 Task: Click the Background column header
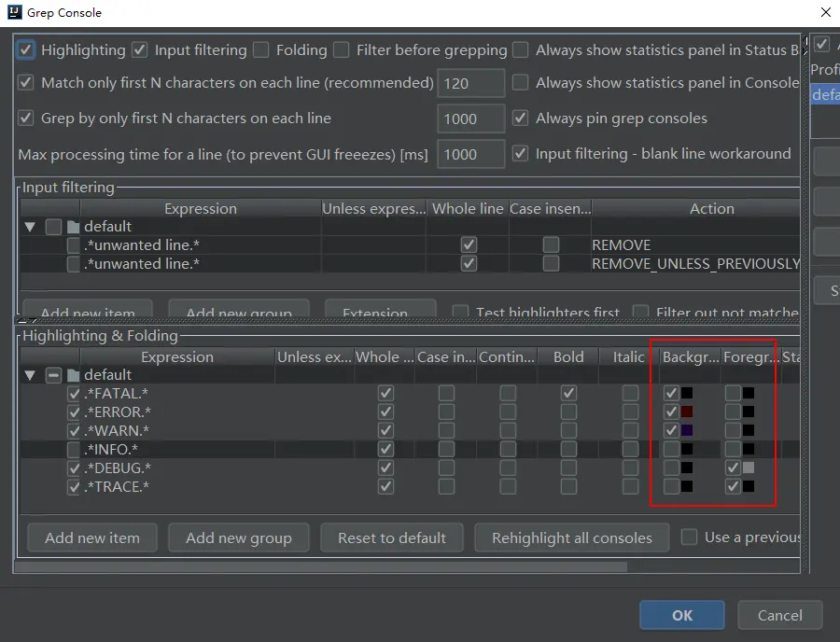pos(691,356)
